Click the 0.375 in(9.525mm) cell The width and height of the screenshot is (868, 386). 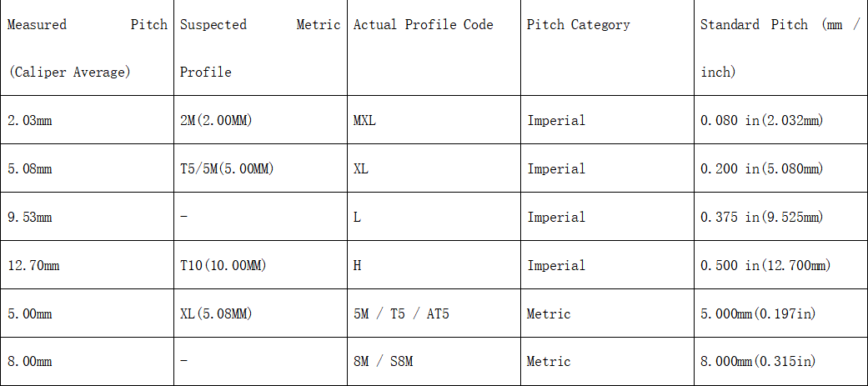coord(781,217)
